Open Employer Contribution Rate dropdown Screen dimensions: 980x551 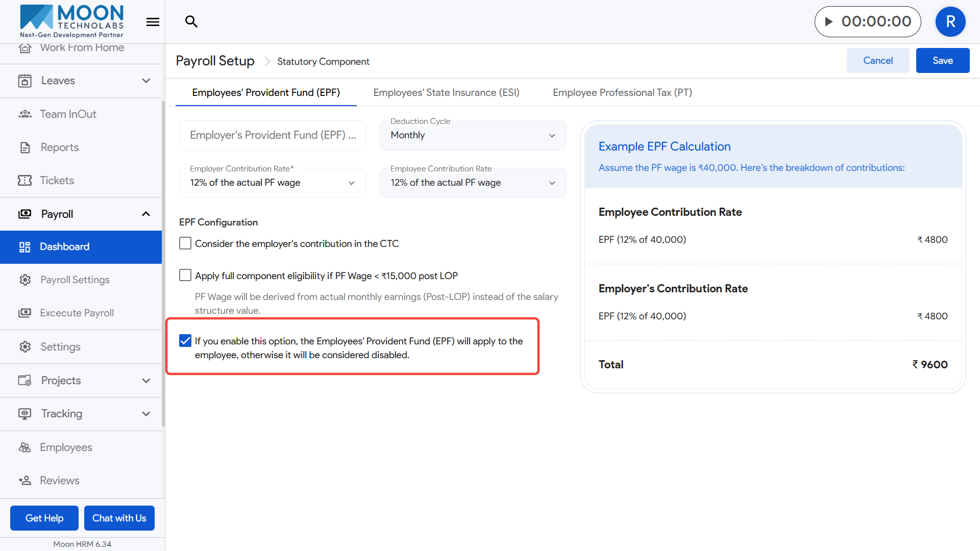point(272,183)
